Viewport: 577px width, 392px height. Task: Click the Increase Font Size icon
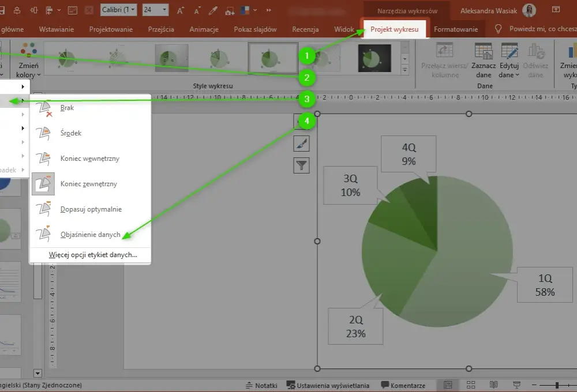point(180,10)
